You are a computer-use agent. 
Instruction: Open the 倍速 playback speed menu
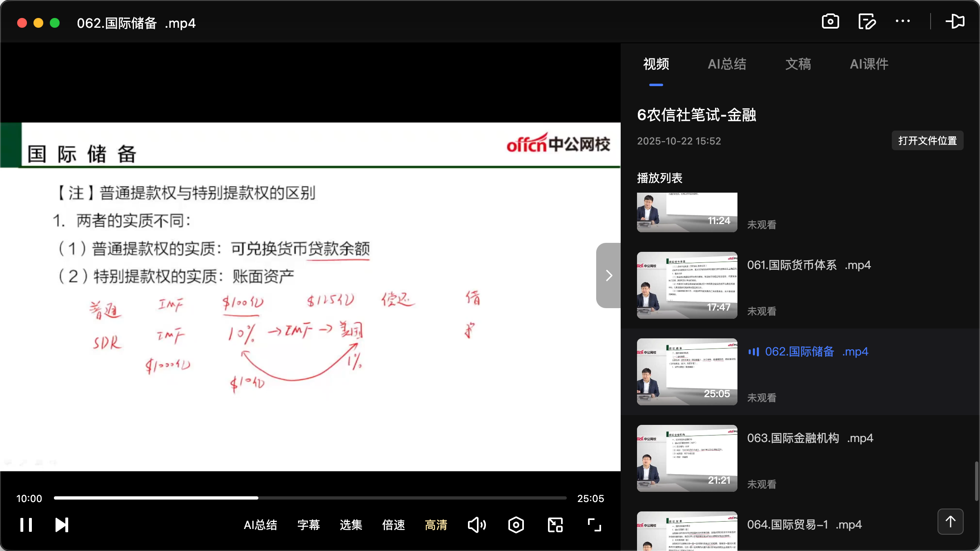coord(393,525)
